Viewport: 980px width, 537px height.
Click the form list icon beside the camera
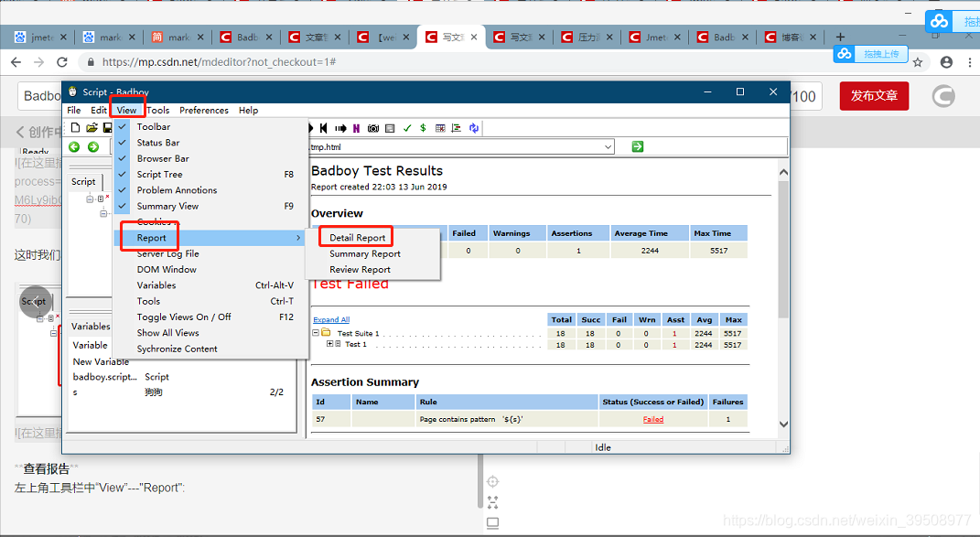coord(390,128)
